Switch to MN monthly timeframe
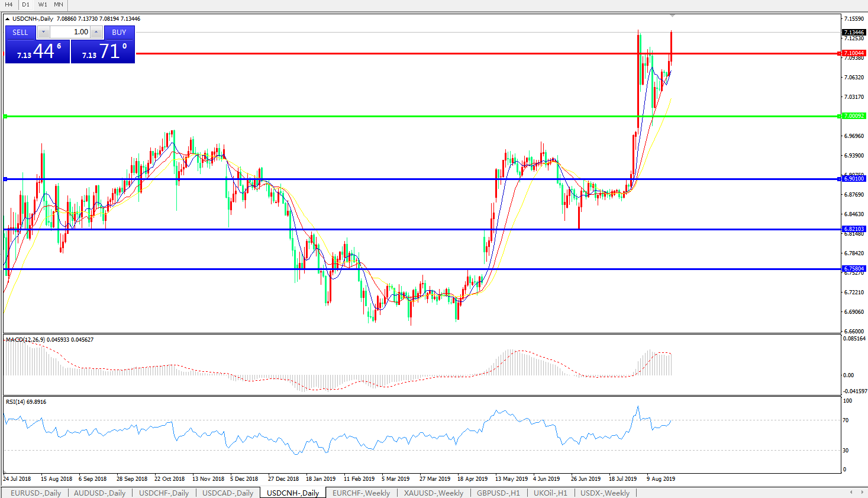The width and height of the screenshot is (868, 498). [59, 5]
